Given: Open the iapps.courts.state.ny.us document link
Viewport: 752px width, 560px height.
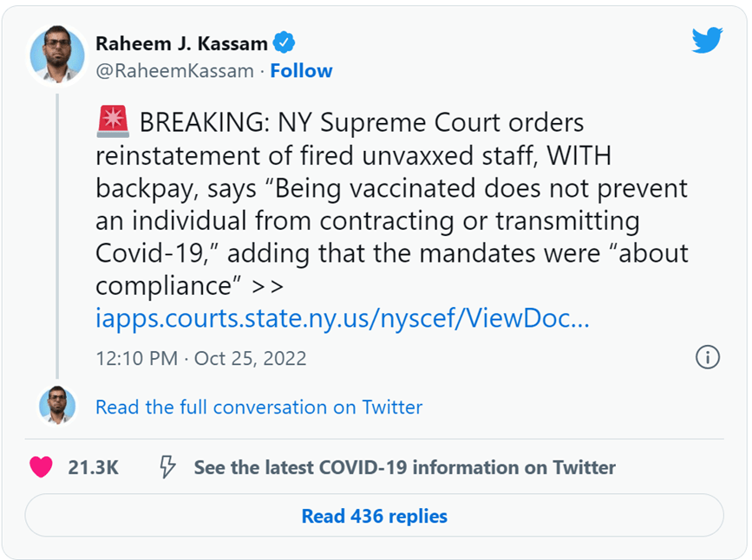Looking at the screenshot, I should point(343,318).
